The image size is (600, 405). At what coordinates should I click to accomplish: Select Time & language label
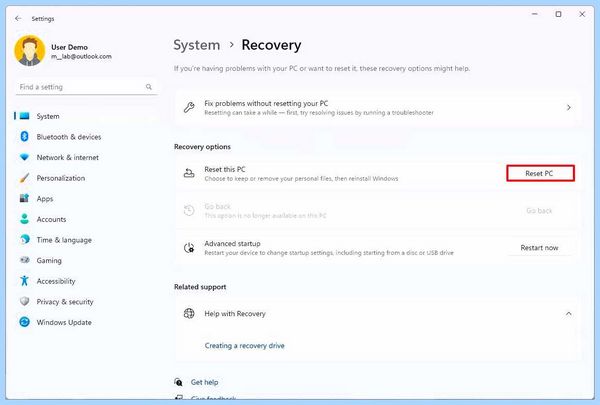click(64, 240)
